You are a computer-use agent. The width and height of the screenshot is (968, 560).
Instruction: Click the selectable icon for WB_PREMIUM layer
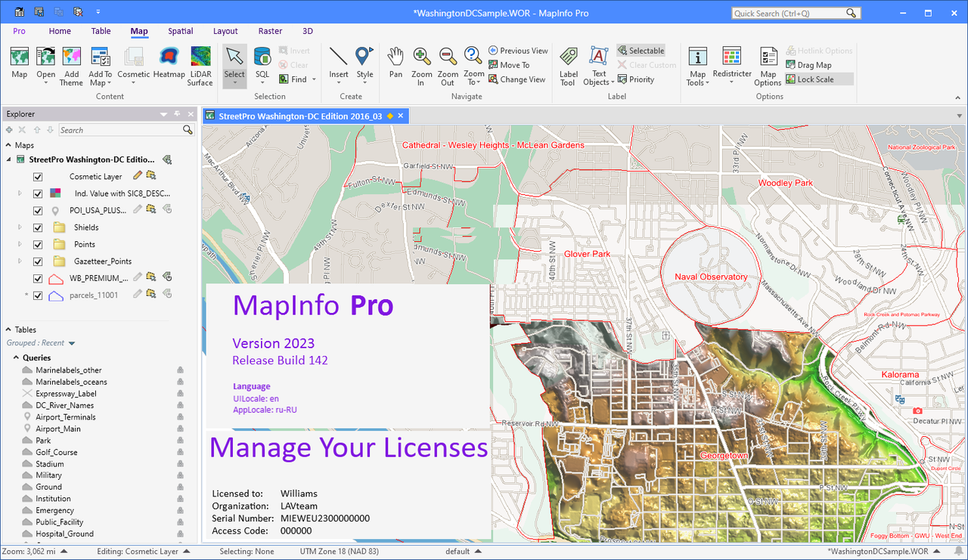151,277
